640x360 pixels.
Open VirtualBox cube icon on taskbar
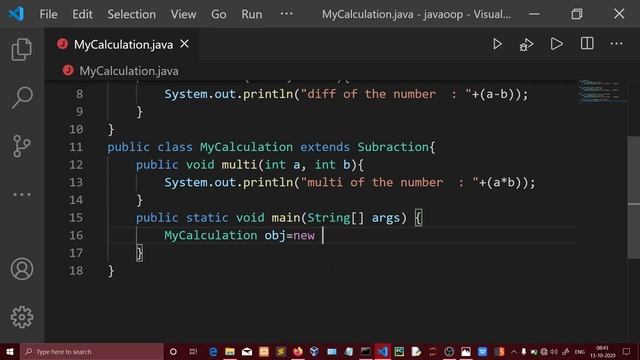click(x=314, y=351)
